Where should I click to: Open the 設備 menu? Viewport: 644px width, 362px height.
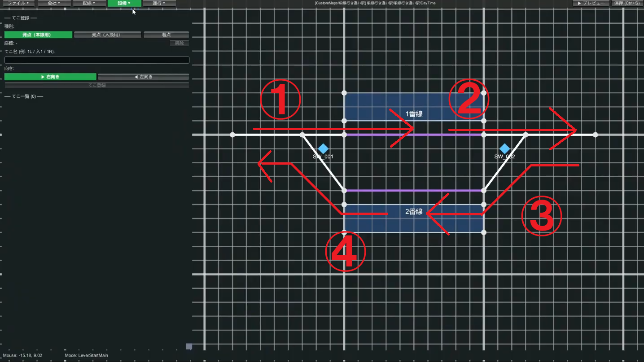tap(124, 3)
